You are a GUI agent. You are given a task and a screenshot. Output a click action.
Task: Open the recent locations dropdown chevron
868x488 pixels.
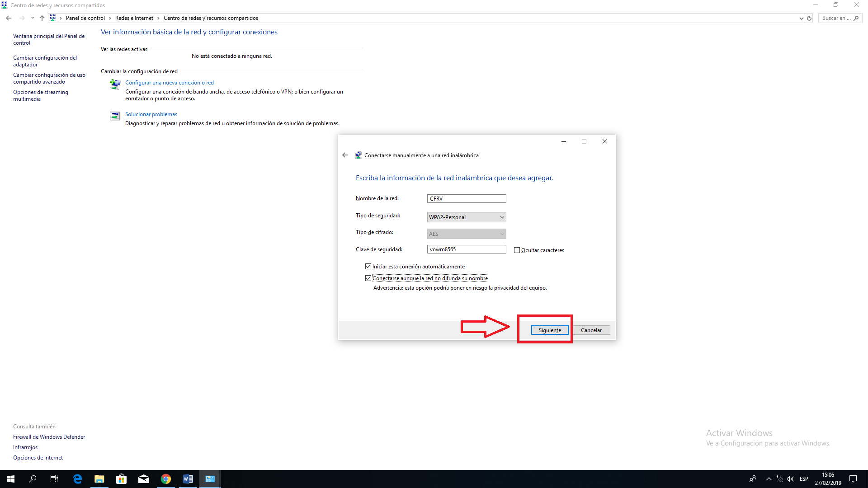click(x=32, y=18)
